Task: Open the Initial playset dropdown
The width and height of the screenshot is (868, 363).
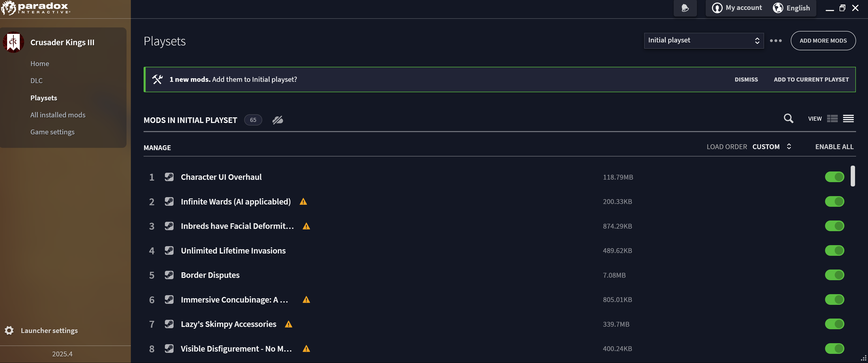Action: click(703, 40)
